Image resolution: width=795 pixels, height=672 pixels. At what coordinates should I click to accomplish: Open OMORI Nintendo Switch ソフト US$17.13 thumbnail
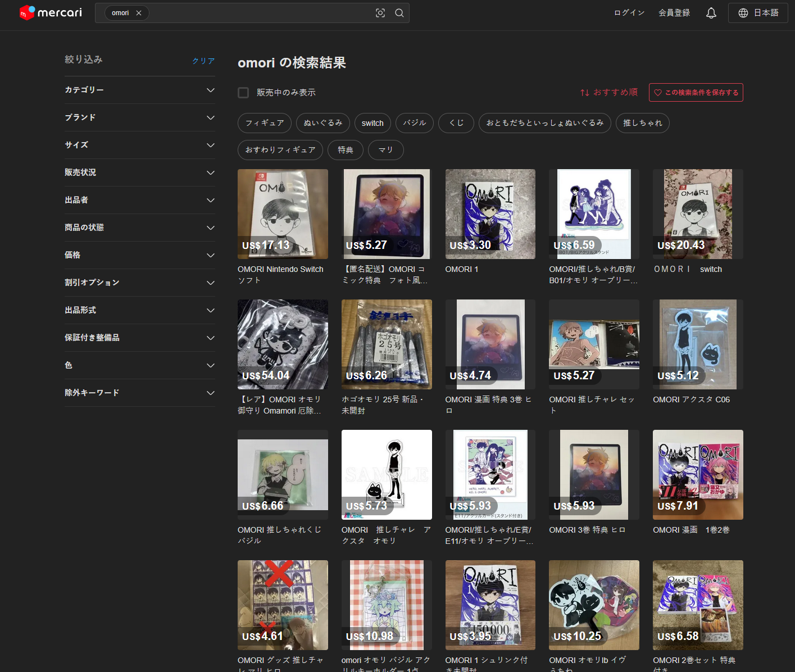(283, 214)
